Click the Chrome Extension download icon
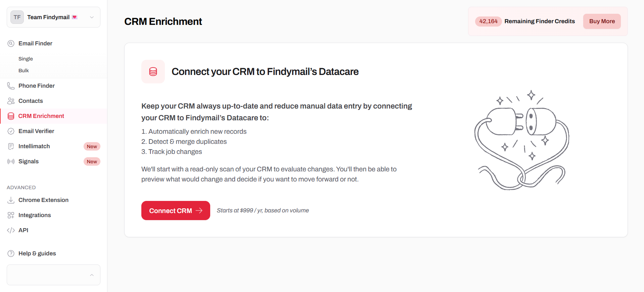Image resolution: width=644 pixels, height=292 pixels. point(11,200)
